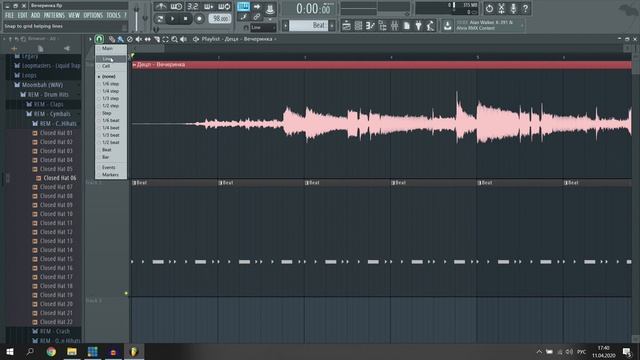Open the Browser panel icon
The width and height of the screenshot is (640, 360).
[x=382, y=26]
